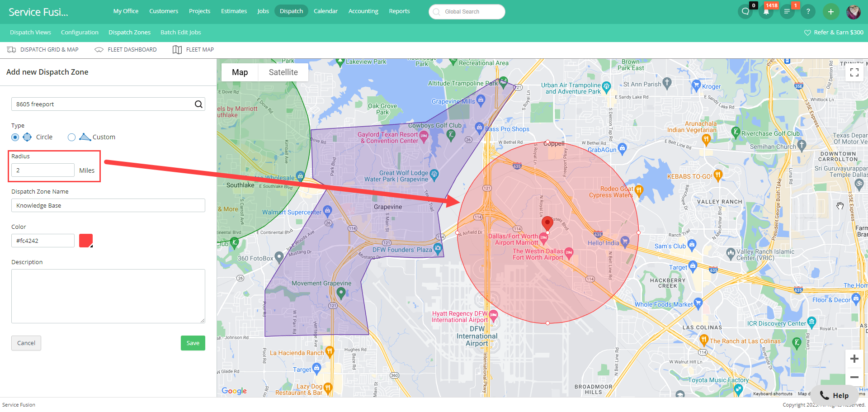Click the Radius value input
The width and height of the screenshot is (868, 412).
tap(43, 170)
